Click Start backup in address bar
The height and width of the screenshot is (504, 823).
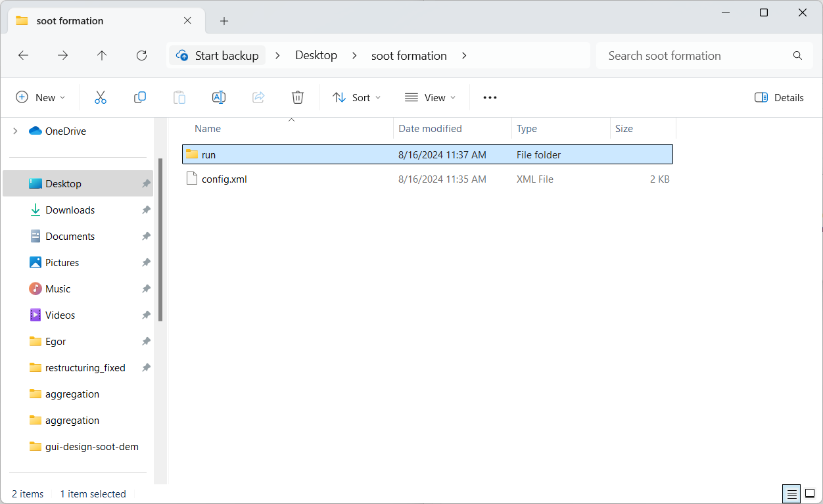tap(218, 56)
